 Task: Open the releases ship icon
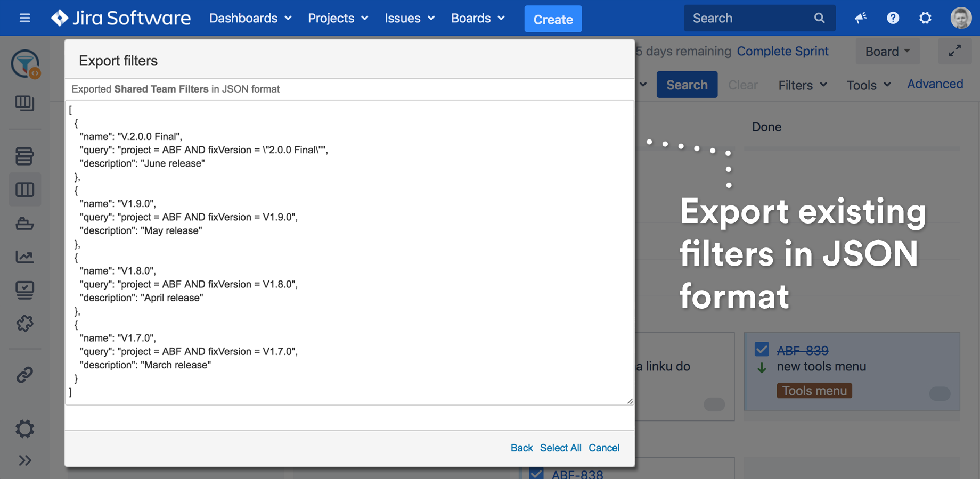click(24, 224)
